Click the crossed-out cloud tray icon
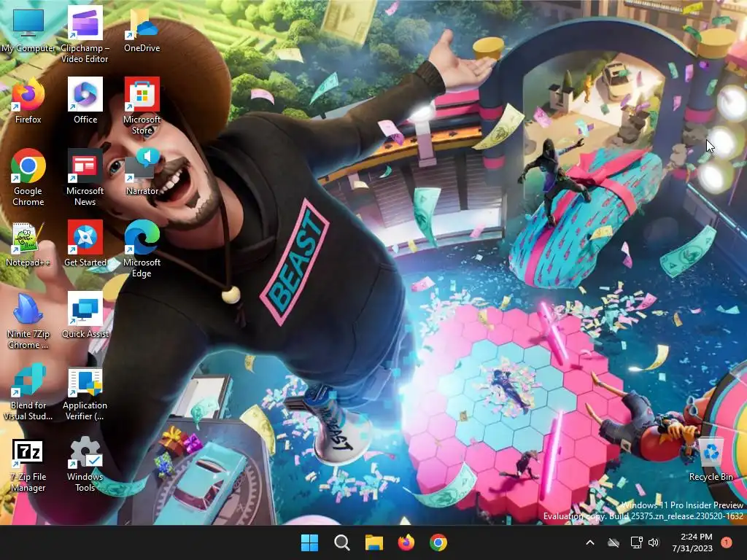This screenshot has height=560, width=747. (x=614, y=542)
